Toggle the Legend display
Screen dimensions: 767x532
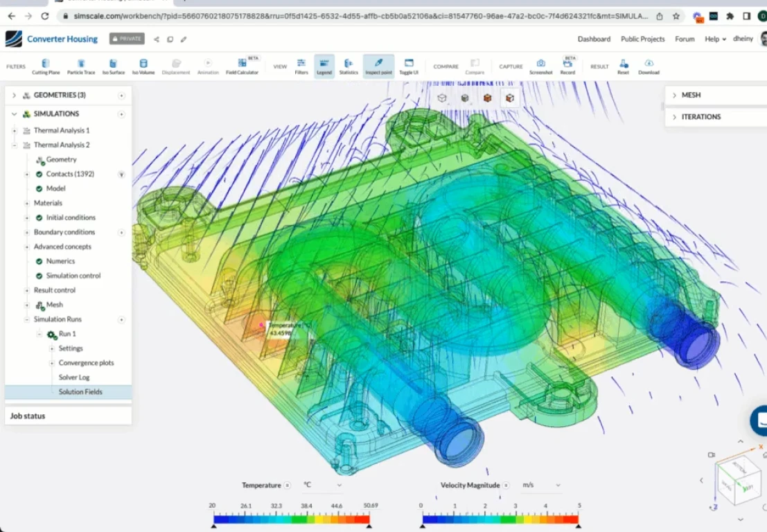324,66
